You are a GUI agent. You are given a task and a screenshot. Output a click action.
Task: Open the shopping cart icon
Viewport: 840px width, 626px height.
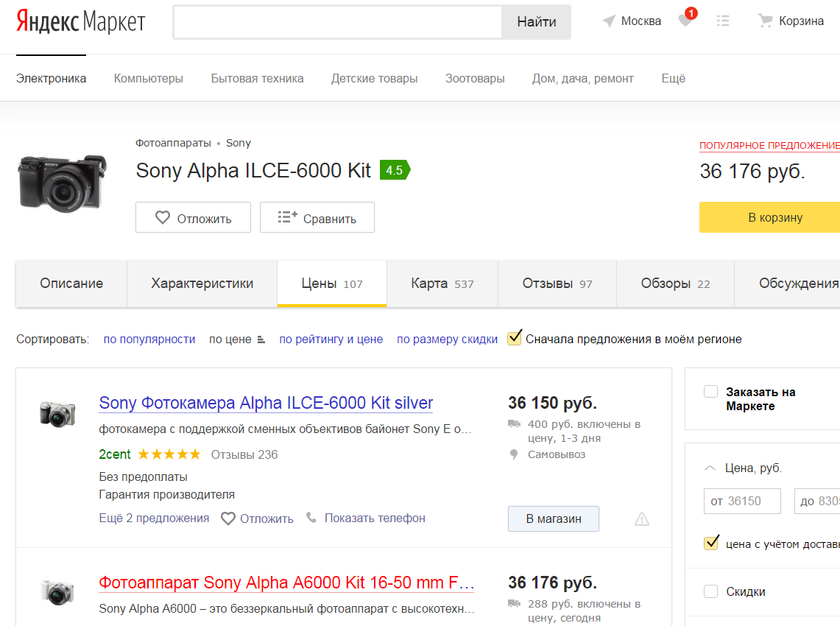[x=766, y=21]
